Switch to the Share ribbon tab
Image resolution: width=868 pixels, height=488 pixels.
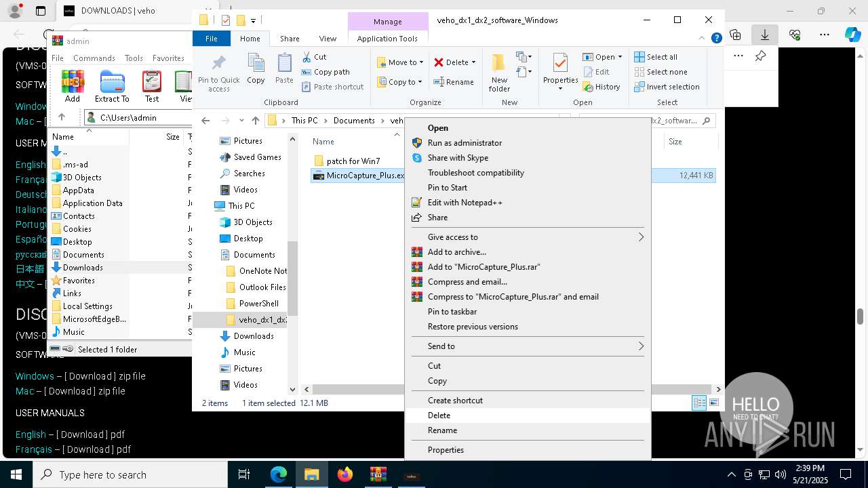click(290, 39)
